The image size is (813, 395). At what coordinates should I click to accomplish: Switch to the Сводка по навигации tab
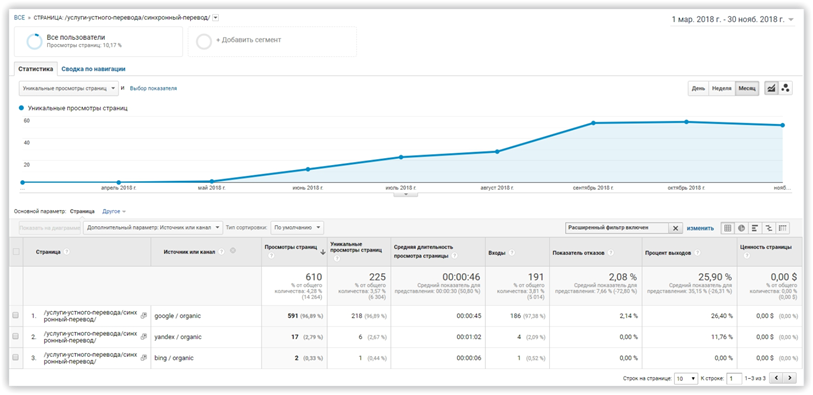pos(93,69)
